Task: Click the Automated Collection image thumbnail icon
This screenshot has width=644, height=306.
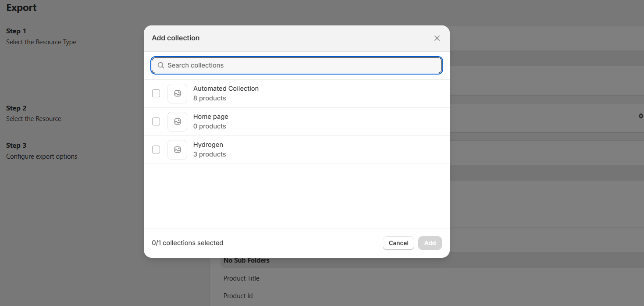Action: [x=177, y=93]
